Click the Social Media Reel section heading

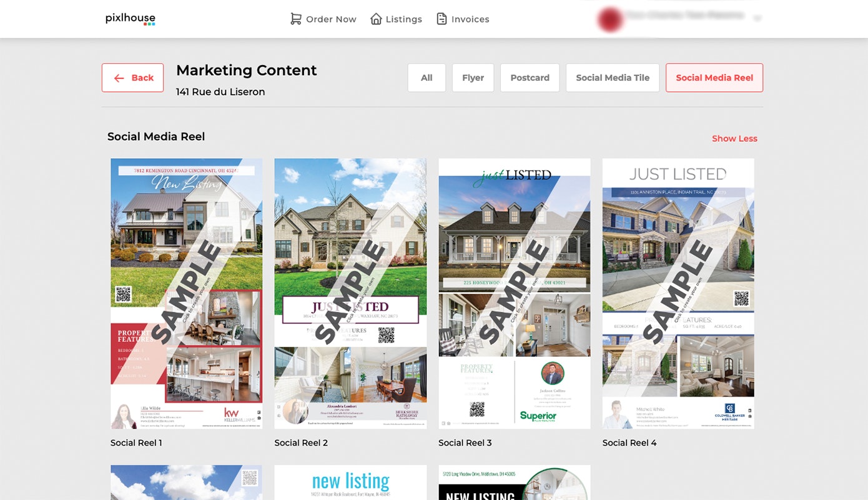click(x=156, y=137)
